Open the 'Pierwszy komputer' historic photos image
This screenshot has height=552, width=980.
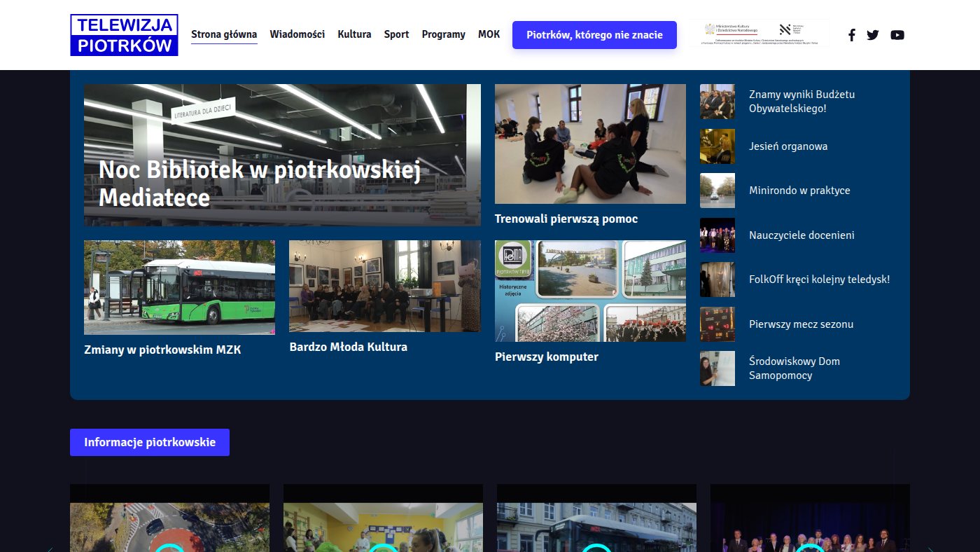pyautogui.click(x=590, y=291)
